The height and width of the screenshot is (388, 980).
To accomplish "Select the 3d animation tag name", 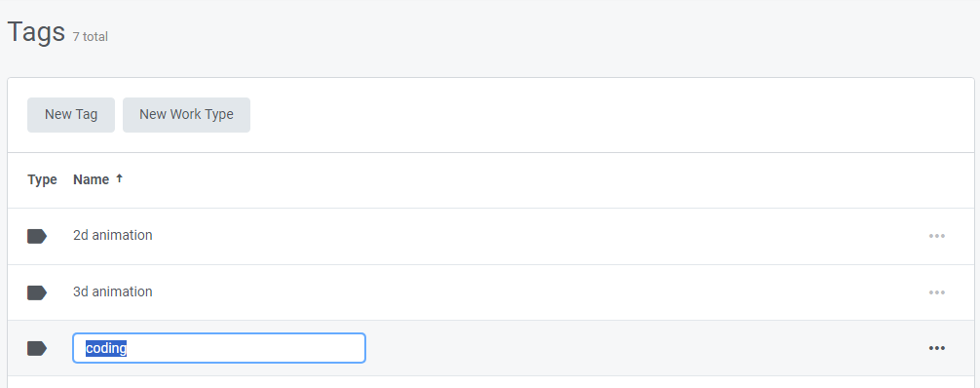I will [x=112, y=291].
